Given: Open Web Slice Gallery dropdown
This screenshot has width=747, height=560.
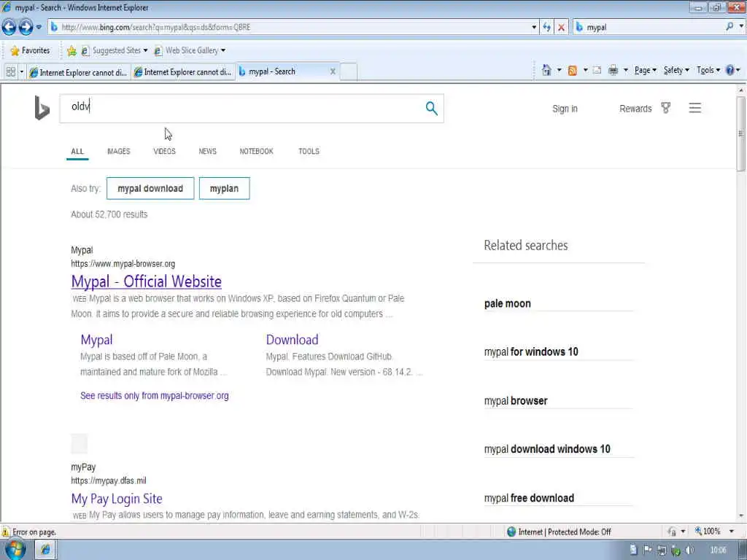Looking at the screenshot, I should point(190,50).
